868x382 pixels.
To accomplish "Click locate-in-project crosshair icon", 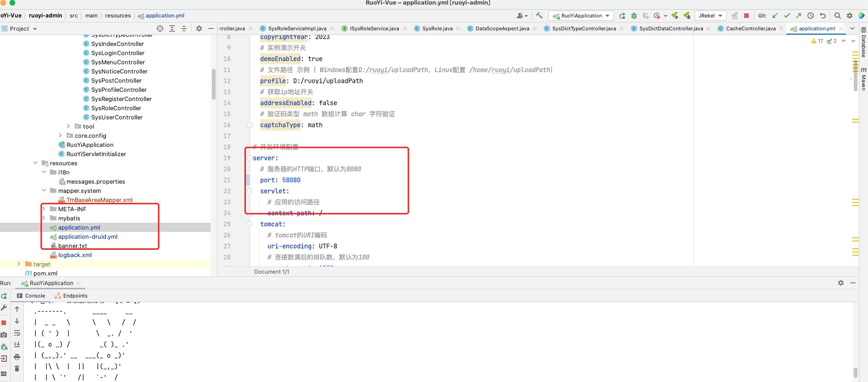I will pos(160,28).
